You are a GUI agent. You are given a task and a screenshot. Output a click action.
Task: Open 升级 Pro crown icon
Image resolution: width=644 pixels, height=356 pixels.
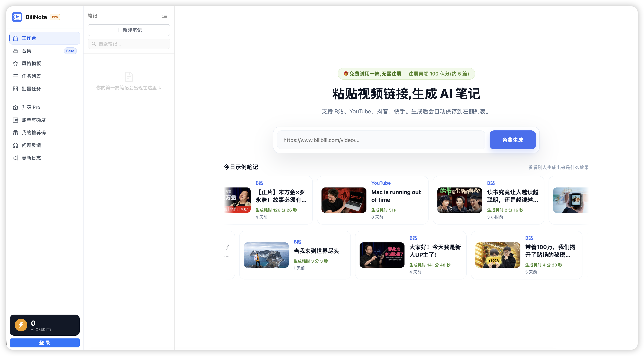pos(15,107)
